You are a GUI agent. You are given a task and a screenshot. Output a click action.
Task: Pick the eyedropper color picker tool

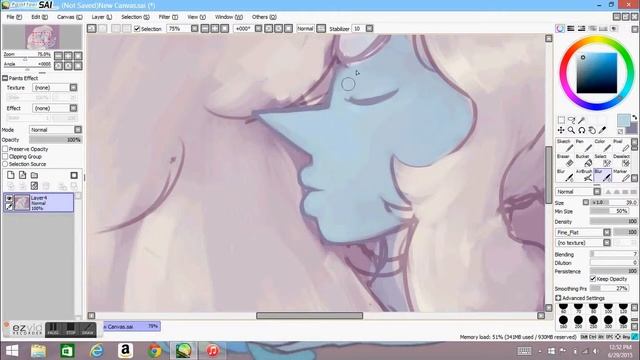(602, 130)
